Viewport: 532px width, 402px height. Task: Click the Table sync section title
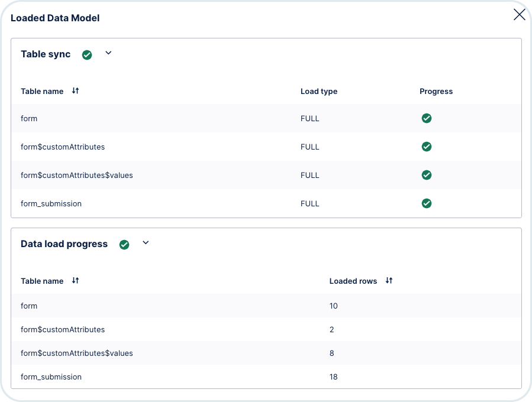coord(46,54)
